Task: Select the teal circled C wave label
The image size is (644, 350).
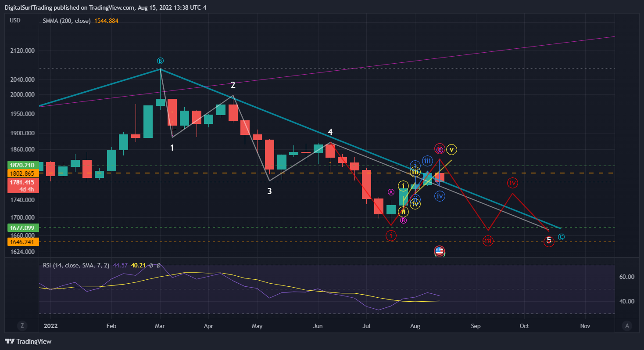Action: pos(561,237)
